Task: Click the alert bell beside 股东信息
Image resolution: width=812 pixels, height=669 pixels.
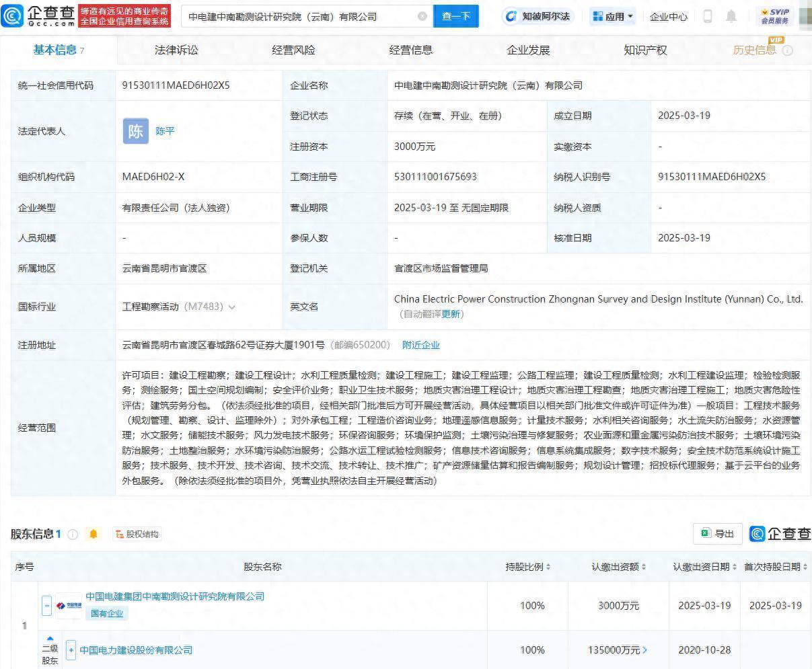Action: click(94, 533)
